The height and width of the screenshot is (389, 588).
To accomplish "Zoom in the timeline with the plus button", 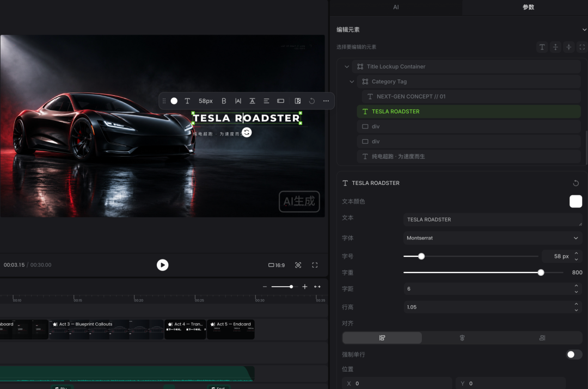I will coord(305,287).
